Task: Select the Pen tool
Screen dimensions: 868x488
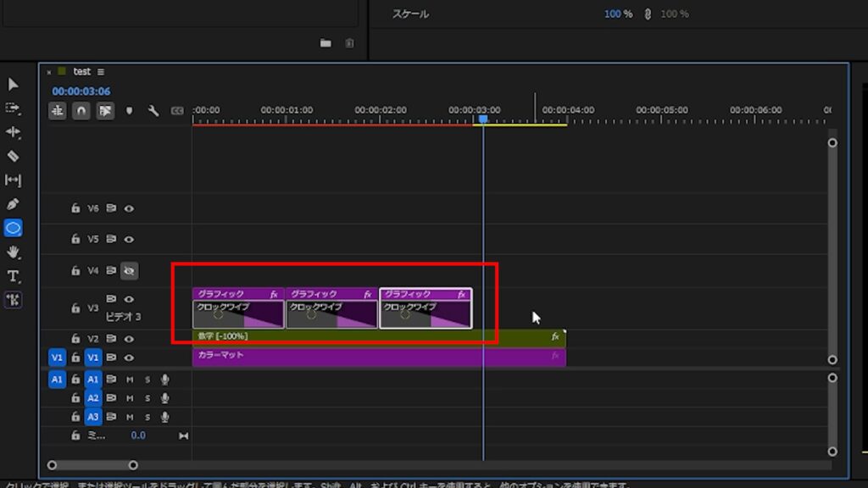Action: tap(13, 204)
